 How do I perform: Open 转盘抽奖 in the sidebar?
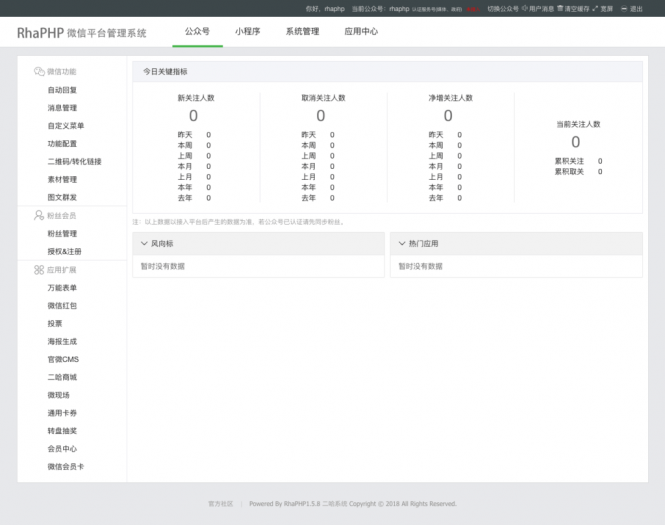[x=62, y=431]
